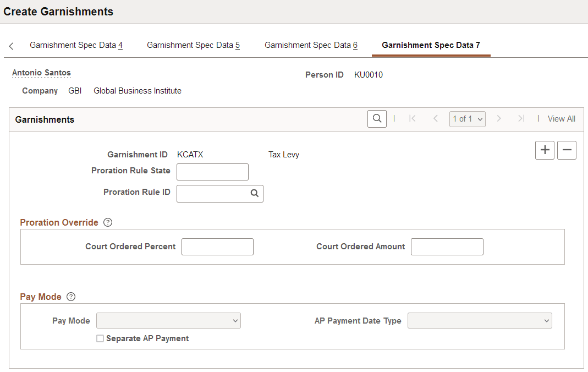Image resolution: width=588 pixels, height=372 pixels.
Task: Click the Proration Rule ID lookup magnifier
Action: 254,193
